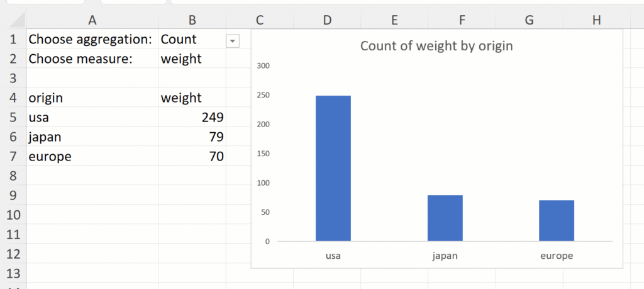Click the chart title 'Count of weight by origin'
Screen dimensions: 644x289
[437, 46]
